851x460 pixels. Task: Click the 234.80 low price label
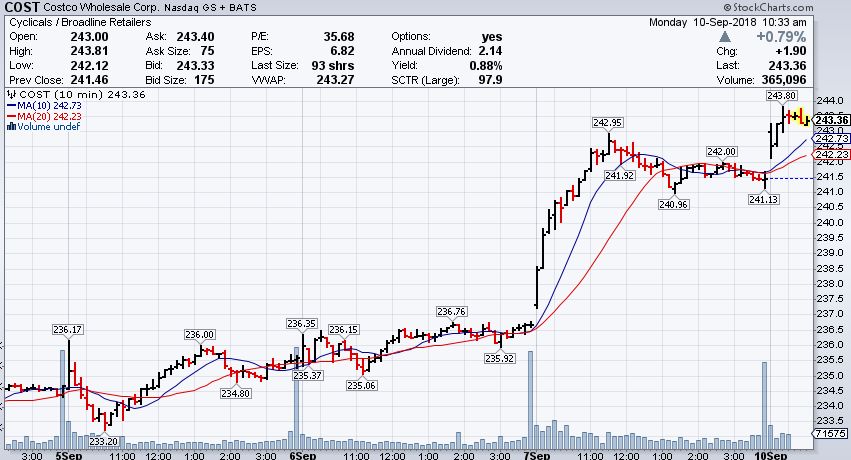click(236, 393)
